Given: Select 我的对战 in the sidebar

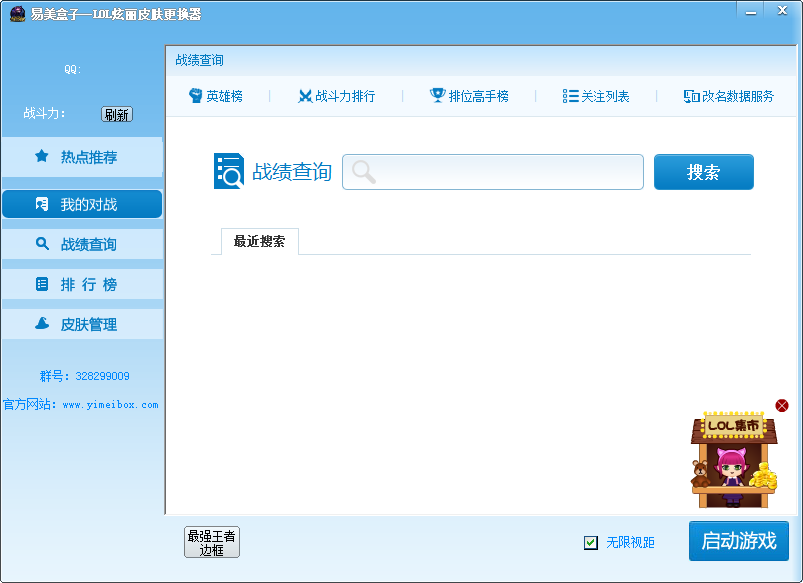Looking at the screenshot, I should 82,204.
